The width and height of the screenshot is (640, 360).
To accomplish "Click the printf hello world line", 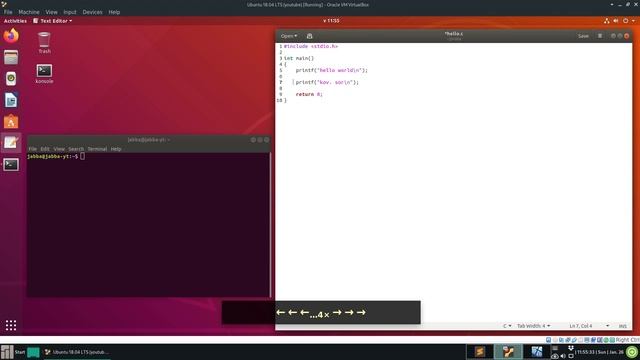I will 331,70.
